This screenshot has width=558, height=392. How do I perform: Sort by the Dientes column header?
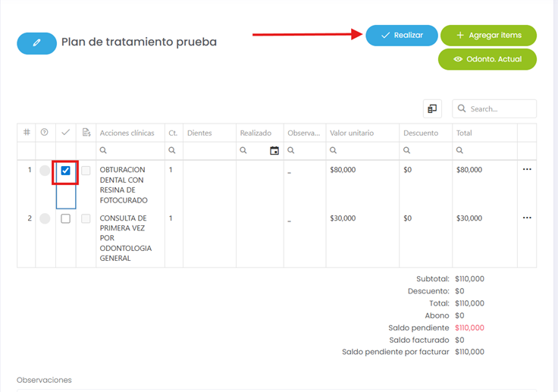coord(199,133)
